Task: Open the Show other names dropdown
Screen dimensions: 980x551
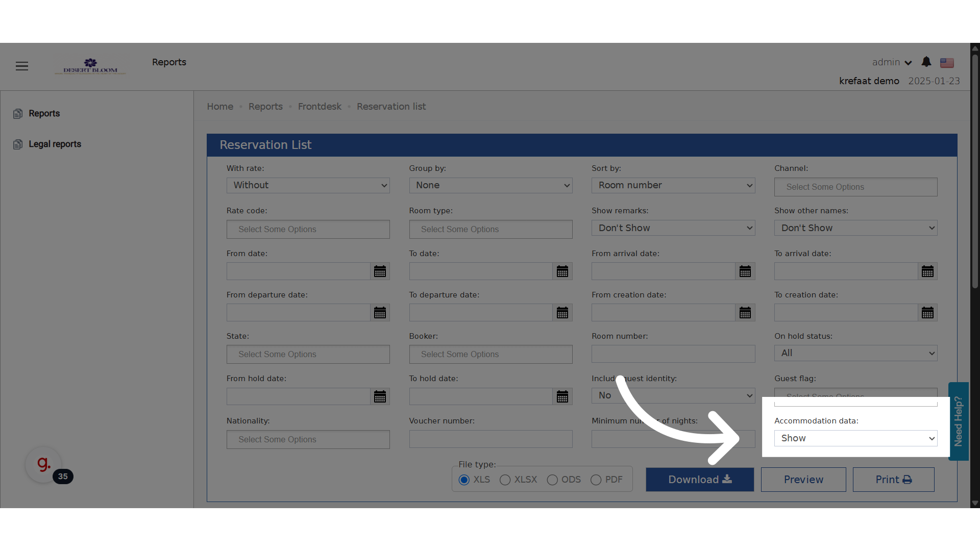Action: [856, 228]
